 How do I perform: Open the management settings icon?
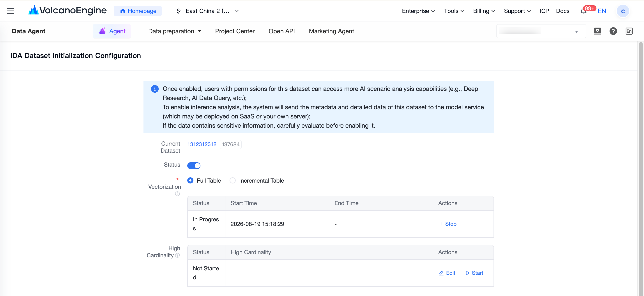point(597,31)
